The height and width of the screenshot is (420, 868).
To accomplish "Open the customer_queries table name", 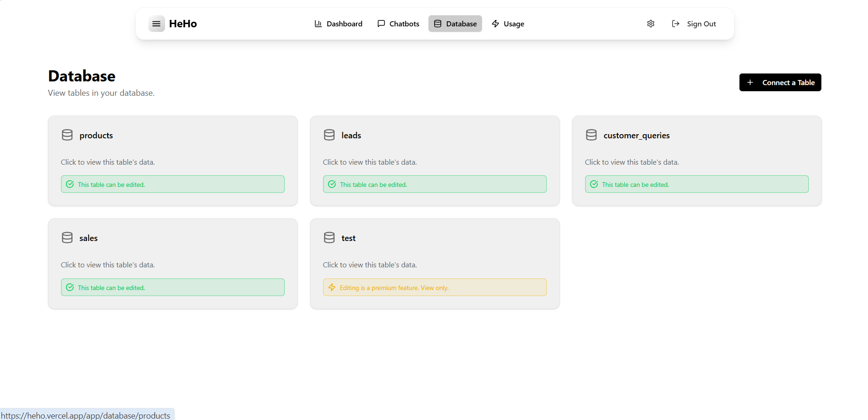I will click(636, 136).
